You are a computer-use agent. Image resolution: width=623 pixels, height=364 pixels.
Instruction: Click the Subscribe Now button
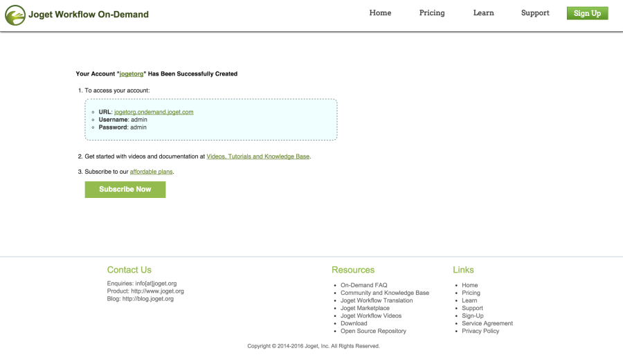(125, 190)
